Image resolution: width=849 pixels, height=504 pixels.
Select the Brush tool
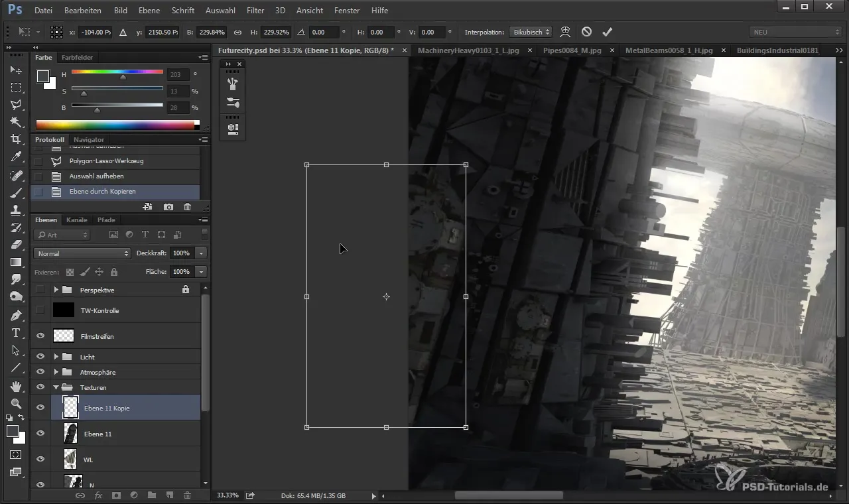coord(16,193)
